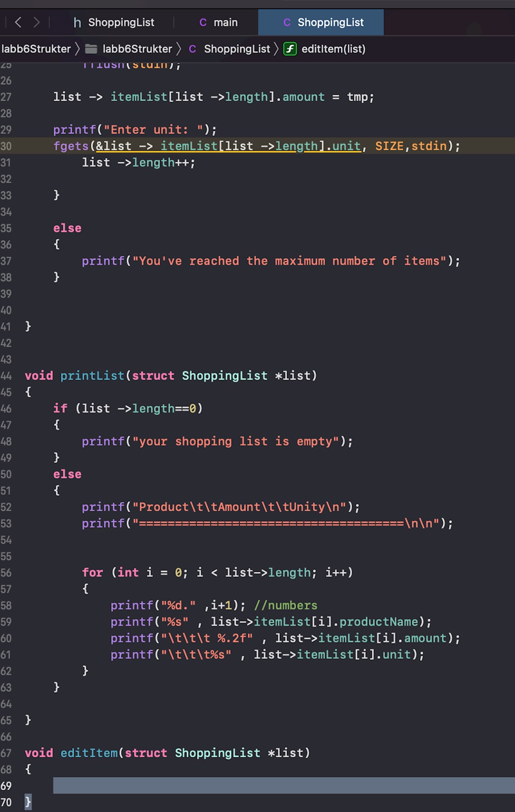
Task: Click the ShoppingList file name in breadcrumb
Action: [237, 49]
